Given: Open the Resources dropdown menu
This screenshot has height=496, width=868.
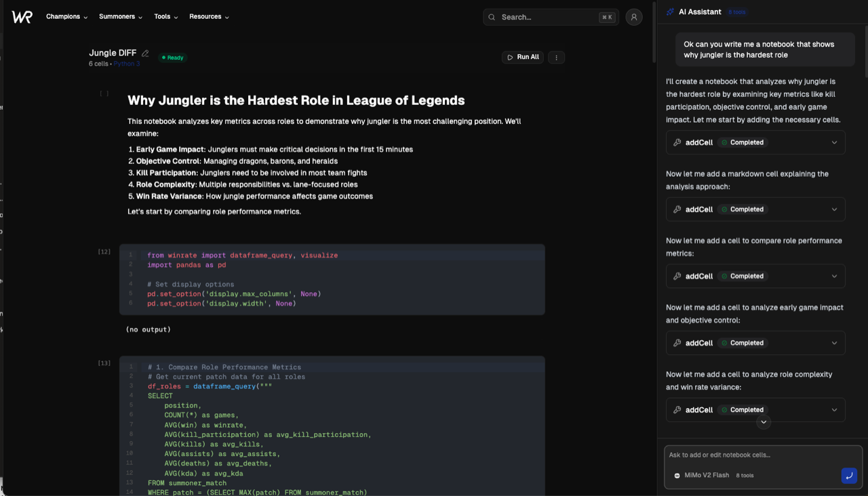Looking at the screenshot, I should coord(210,17).
